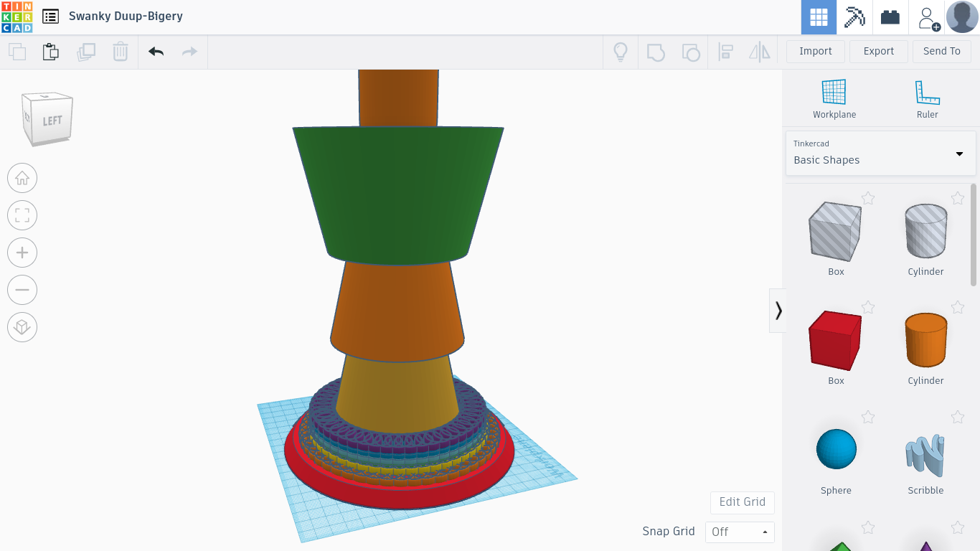The height and width of the screenshot is (551, 980).
Task: Open the Tinkercad home logo
Action: [17, 17]
